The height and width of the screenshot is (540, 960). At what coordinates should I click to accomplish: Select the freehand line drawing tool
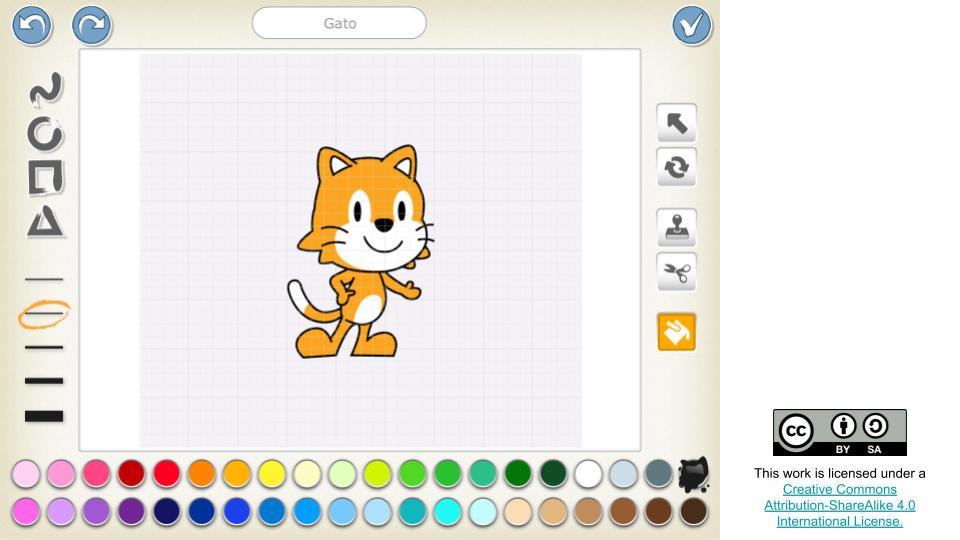46,89
